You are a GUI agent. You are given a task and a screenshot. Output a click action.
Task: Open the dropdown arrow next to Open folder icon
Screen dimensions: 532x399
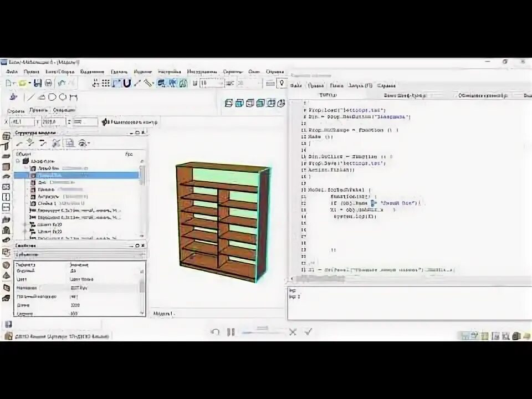(x=30, y=84)
